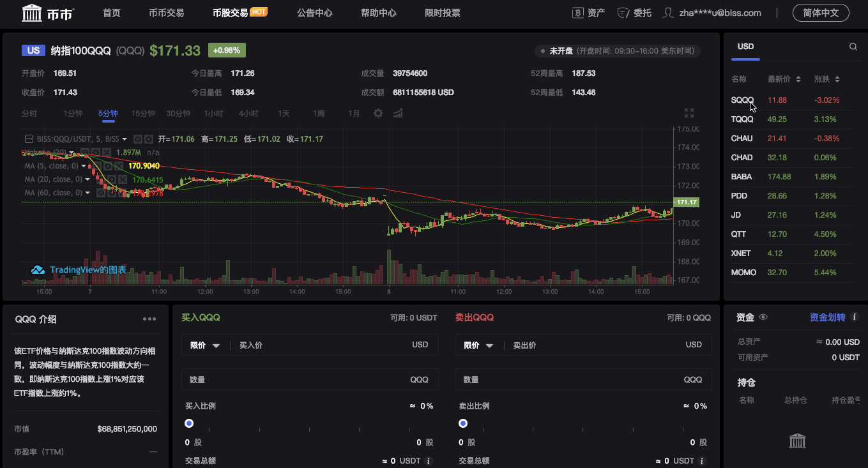Select the USD tab in stock list
Image resolution: width=868 pixels, height=468 pixels.
tap(745, 47)
